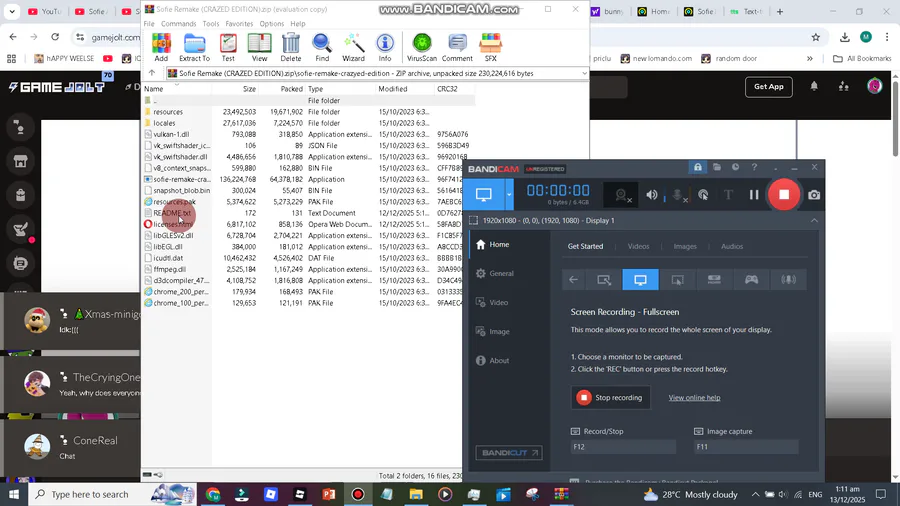The width and height of the screenshot is (900, 506).
Task: Open the BANDICUT link button
Action: [x=509, y=453]
